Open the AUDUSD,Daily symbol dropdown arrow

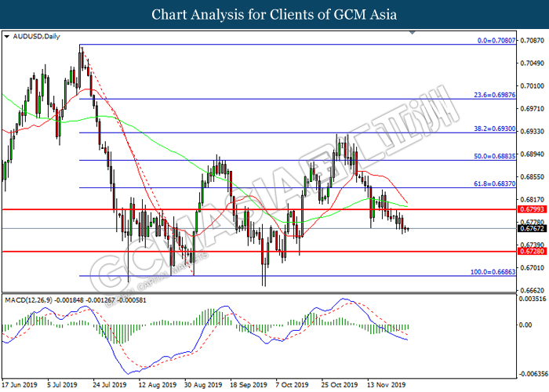click(6, 36)
